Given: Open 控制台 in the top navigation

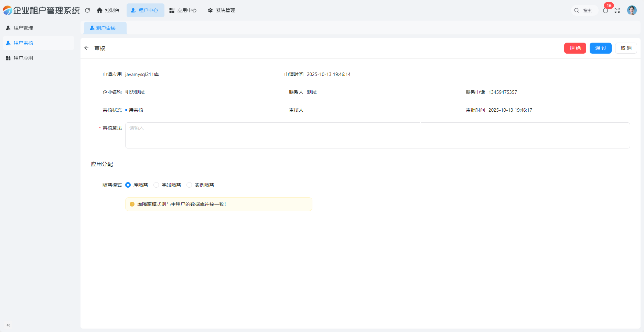Looking at the screenshot, I should 108,10.
